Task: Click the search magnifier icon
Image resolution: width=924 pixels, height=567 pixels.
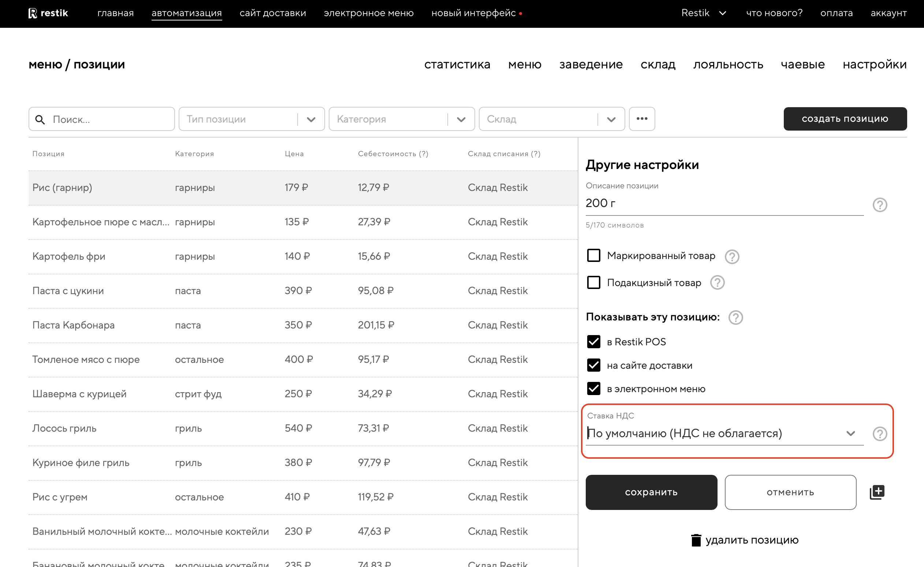Action: click(40, 120)
